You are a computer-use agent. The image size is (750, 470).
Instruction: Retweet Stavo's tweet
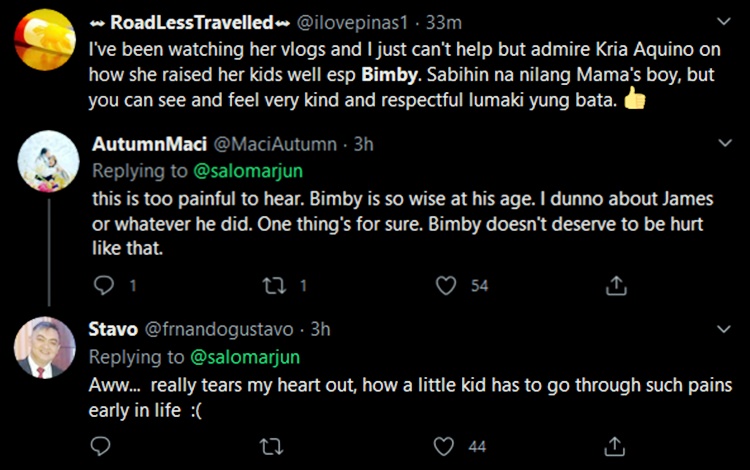(274, 446)
